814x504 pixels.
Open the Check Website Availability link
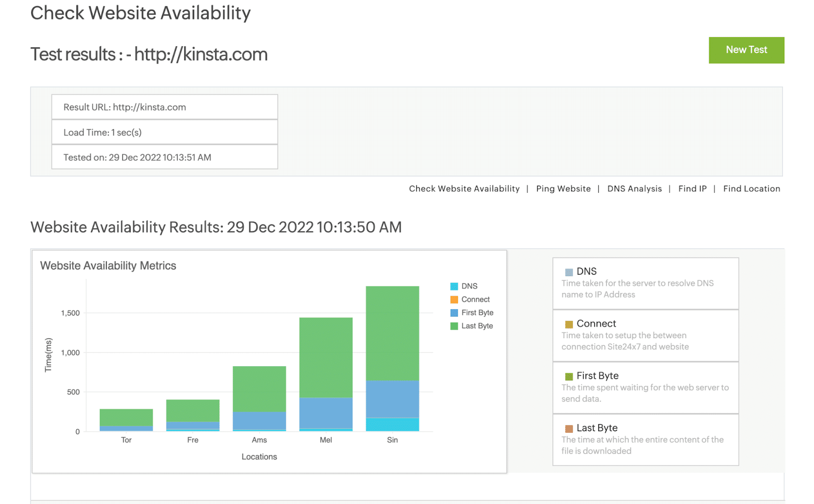464,189
